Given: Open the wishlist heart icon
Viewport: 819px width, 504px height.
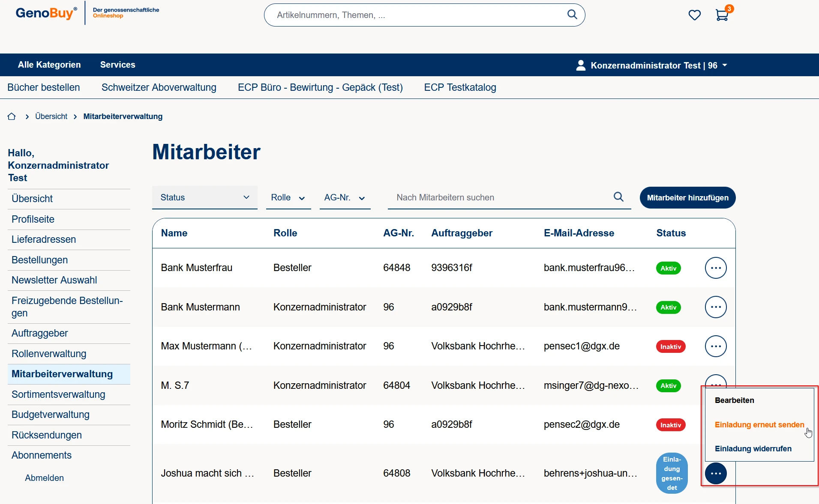Looking at the screenshot, I should coord(694,15).
